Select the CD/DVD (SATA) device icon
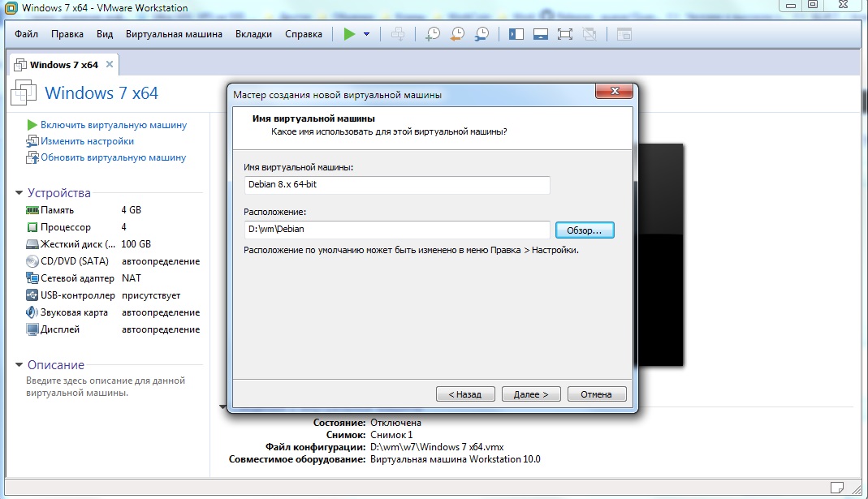This screenshot has height=499, width=868. coord(32,261)
